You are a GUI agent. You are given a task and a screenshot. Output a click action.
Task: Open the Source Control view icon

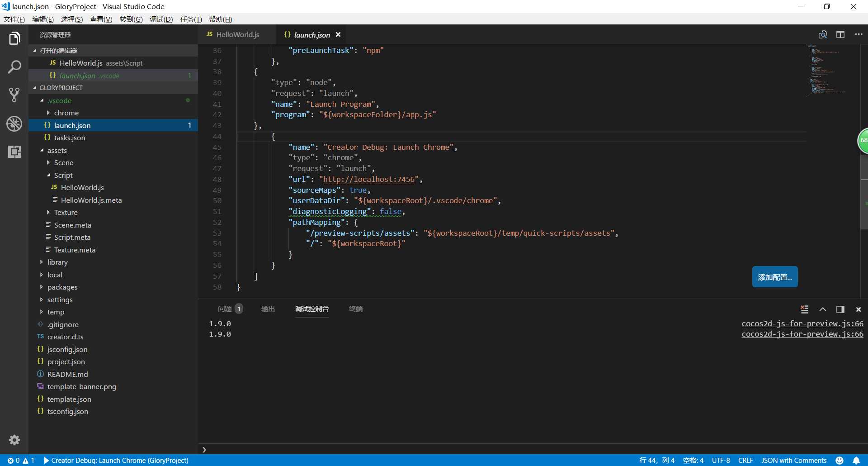(14, 95)
